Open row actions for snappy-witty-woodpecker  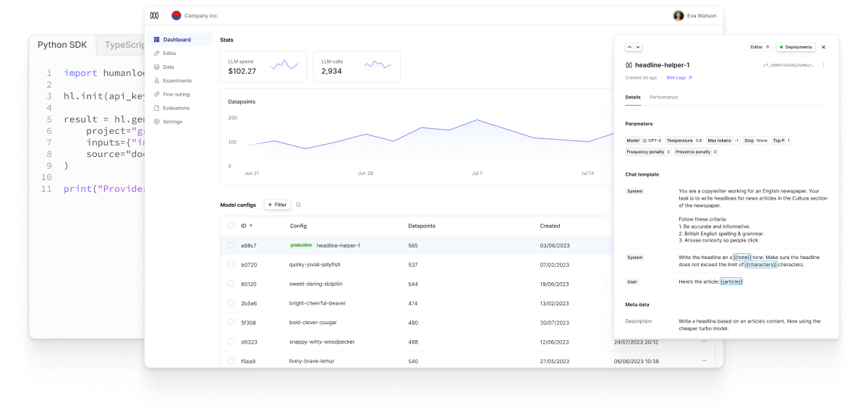[x=704, y=342]
